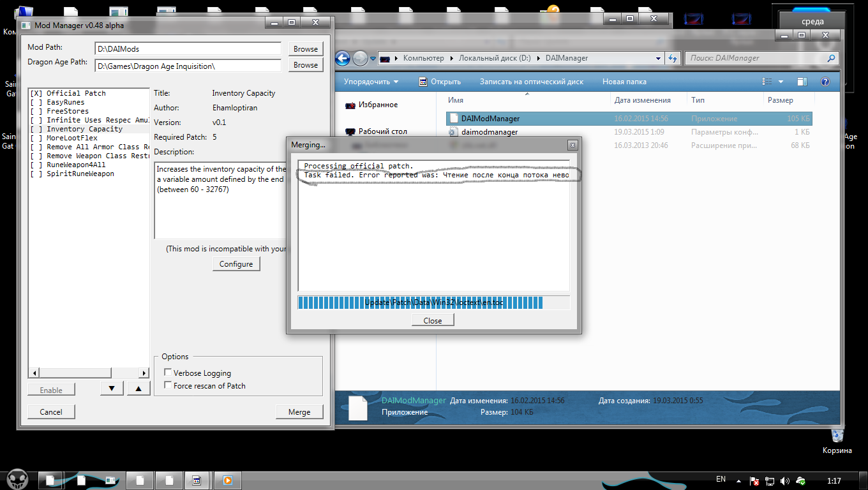868x490 pixels.
Task: Select Remove All Armor Class mod entry
Action: (89, 147)
